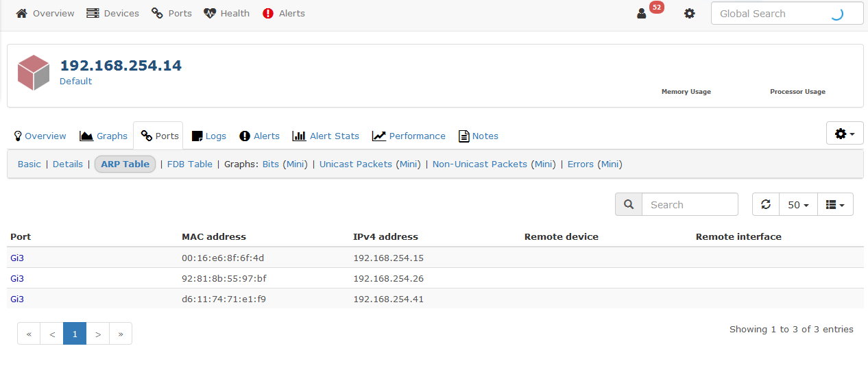Expand the device gear actions dropdown

pyautogui.click(x=844, y=134)
